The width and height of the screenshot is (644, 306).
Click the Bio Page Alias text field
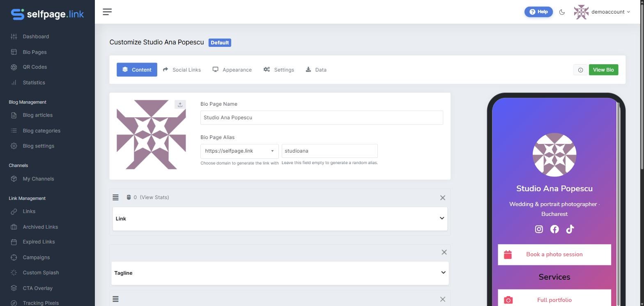[x=329, y=151]
